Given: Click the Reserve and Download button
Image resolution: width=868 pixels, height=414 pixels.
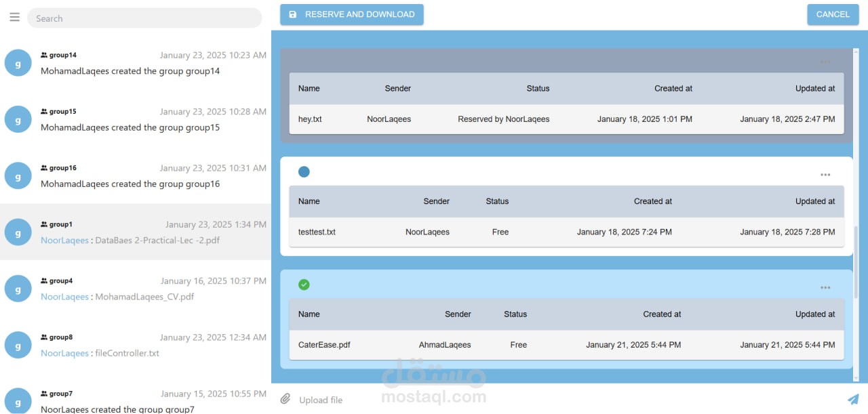Looking at the screenshot, I should (352, 14).
